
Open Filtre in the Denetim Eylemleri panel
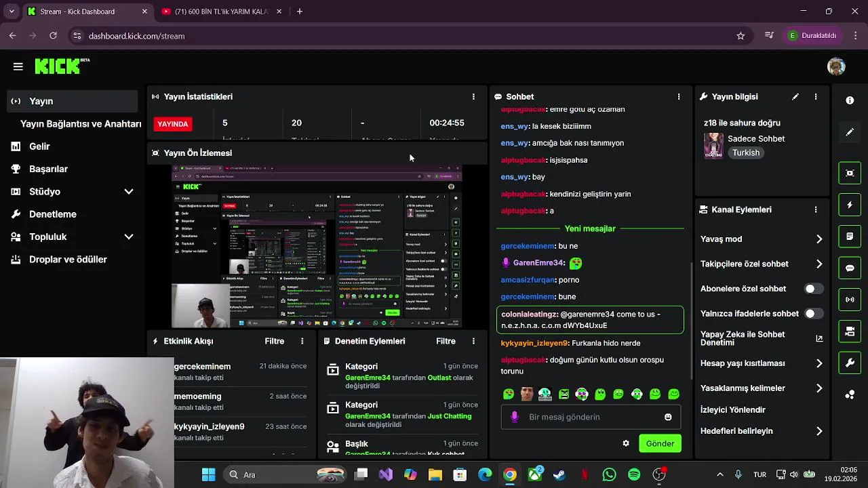pyautogui.click(x=446, y=342)
